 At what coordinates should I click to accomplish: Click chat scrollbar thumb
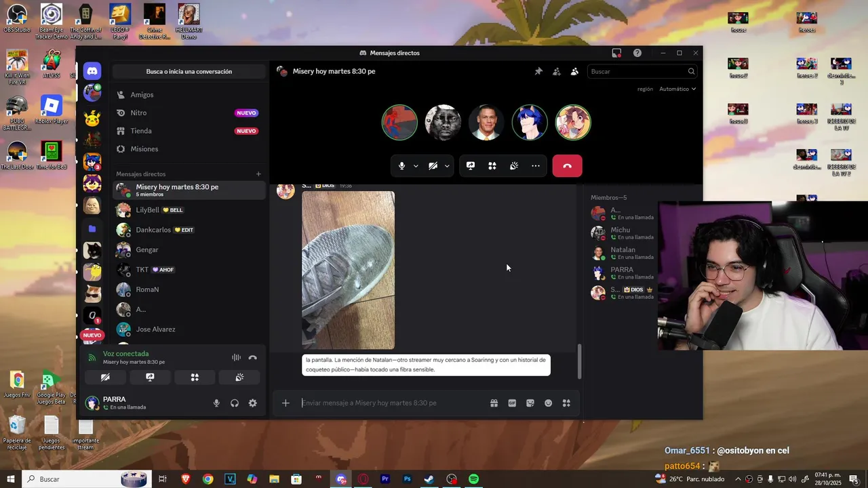coord(579,361)
